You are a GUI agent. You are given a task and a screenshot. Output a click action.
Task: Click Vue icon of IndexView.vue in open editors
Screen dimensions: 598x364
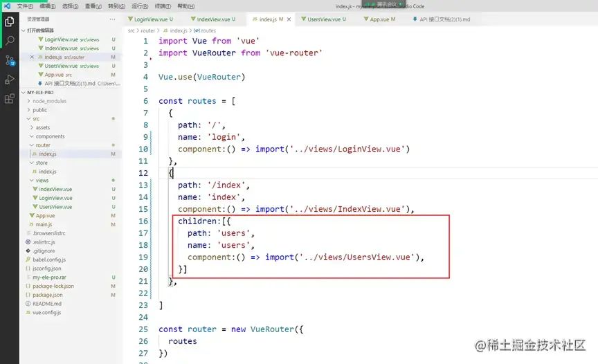click(x=40, y=48)
